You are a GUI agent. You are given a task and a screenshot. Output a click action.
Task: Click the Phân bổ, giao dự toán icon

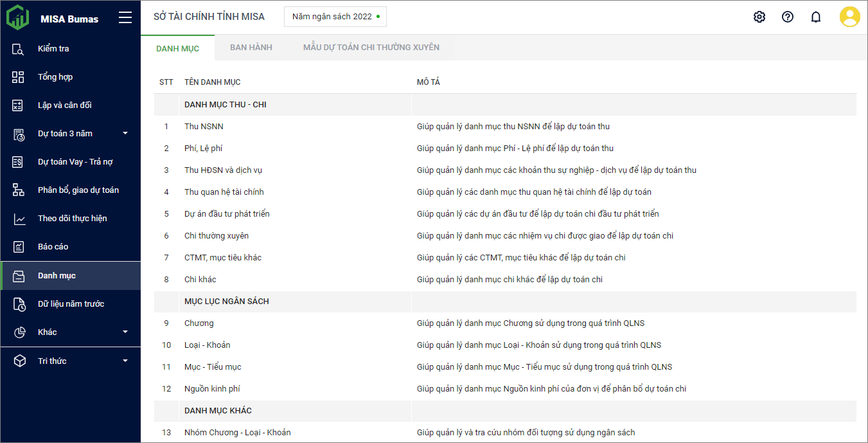click(x=19, y=190)
